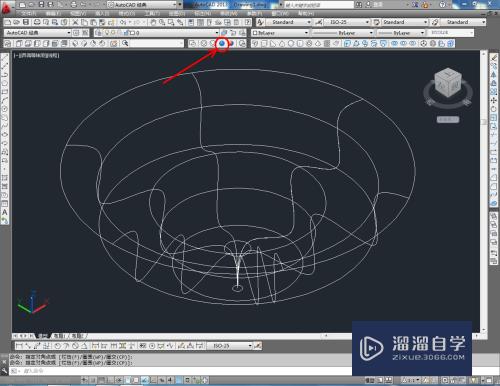Toggle Ortho mode in status bar
The height and width of the screenshot is (386, 500).
110,380
